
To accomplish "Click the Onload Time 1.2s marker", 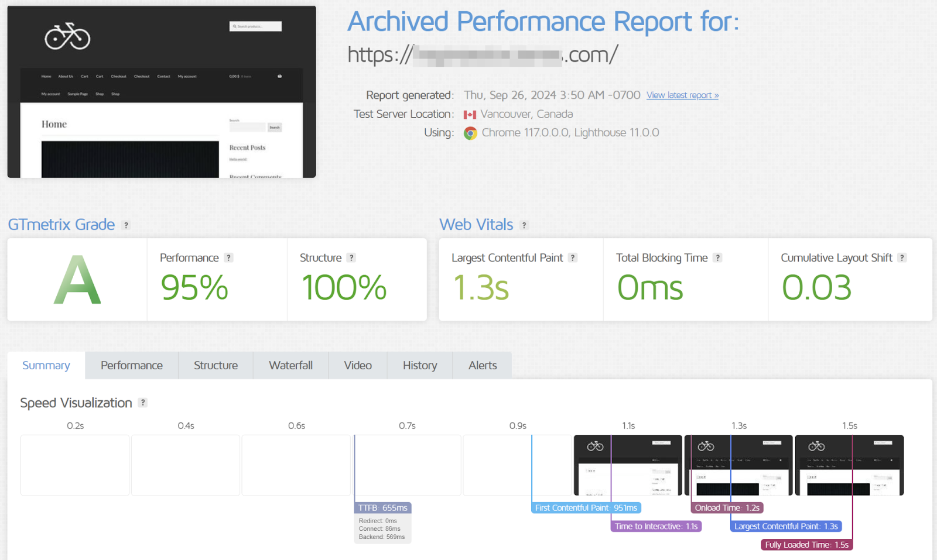I will 727,508.
